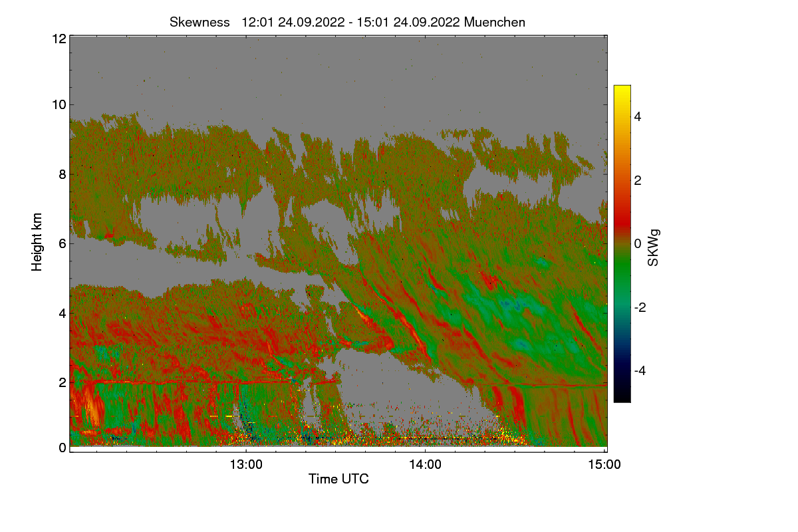This screenshot has height=532, width=798.
Task: Click the colorbar value 2 label
Action: pos(638,180)
